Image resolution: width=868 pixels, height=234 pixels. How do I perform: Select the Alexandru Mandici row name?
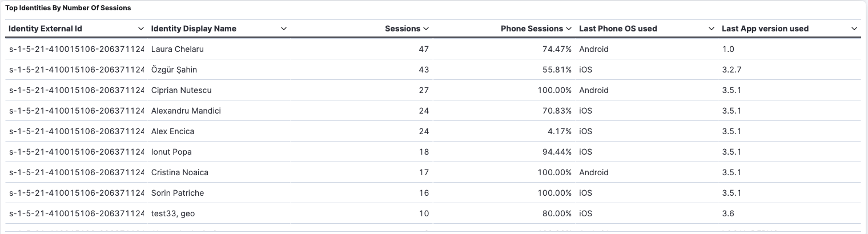click(186, 111)
